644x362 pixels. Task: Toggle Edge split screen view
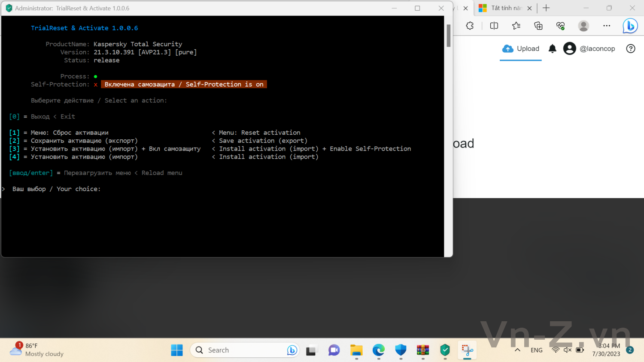(x=494, y=26)
